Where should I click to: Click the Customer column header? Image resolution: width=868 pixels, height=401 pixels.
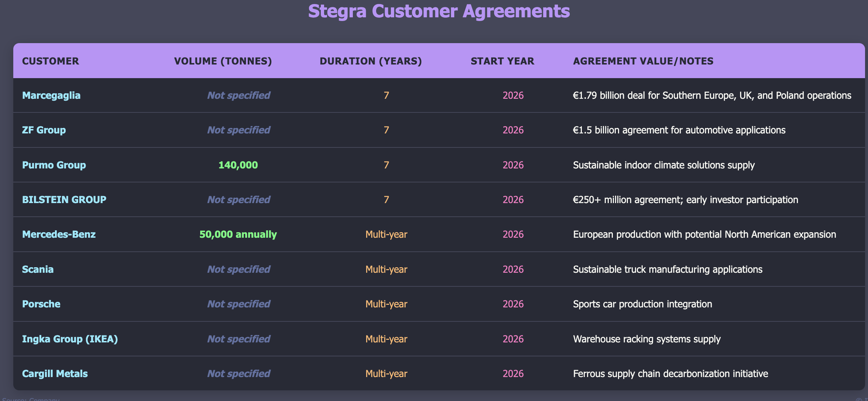tap(51, 61)
